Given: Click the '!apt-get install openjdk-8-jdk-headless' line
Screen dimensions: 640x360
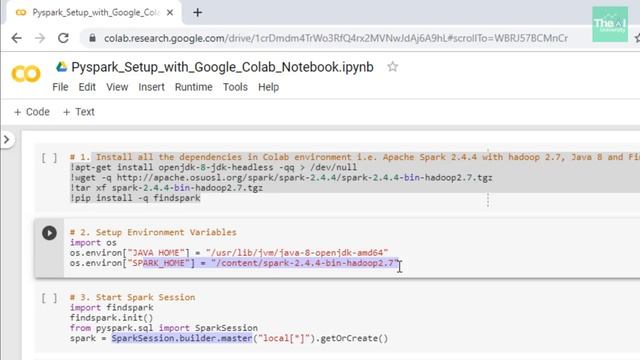Looking at the screenshot, I should pyautogui.click(x=213, y=167).
